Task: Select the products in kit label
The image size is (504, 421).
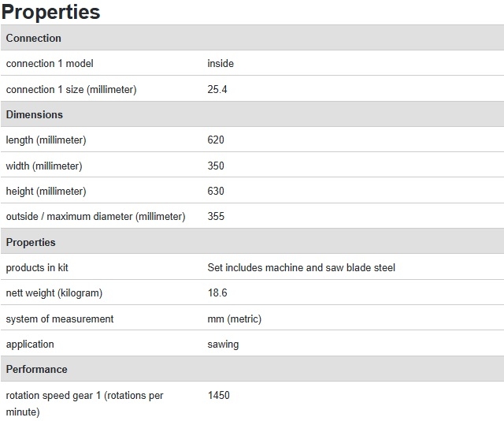Action: 37,267
